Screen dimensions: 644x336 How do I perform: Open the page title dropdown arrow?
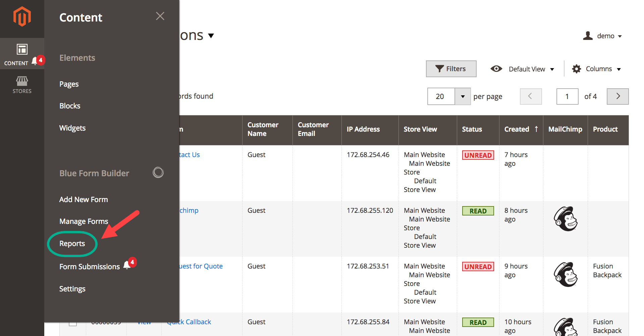211,36
